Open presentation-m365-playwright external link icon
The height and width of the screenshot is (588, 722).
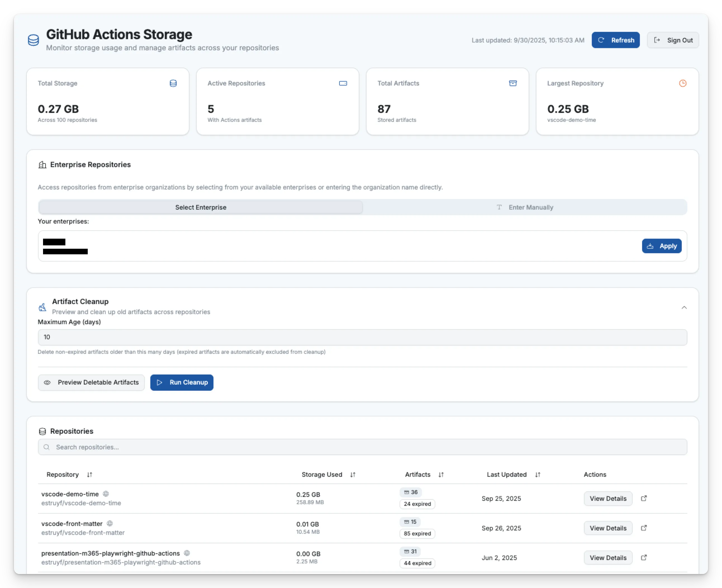pyautogui.click(x=644, y=557)
